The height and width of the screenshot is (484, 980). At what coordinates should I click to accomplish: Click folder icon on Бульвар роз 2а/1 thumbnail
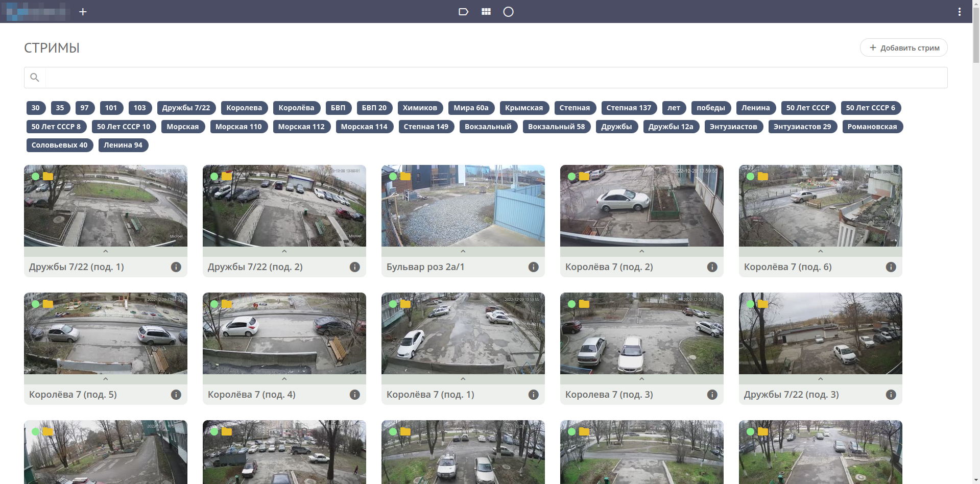pos(405,176)
